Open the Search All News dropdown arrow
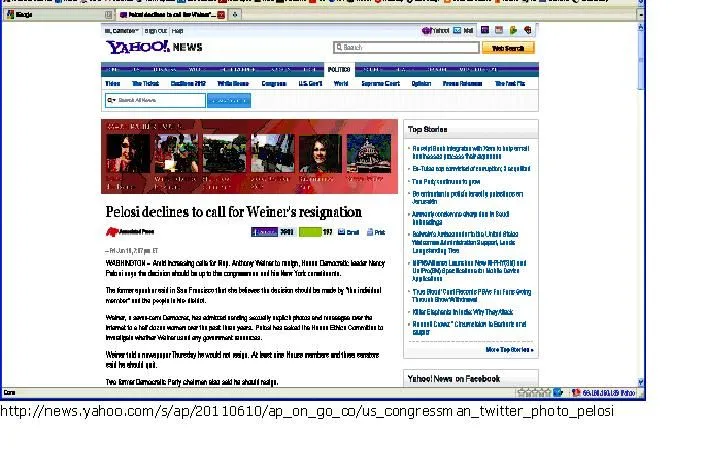This screenshot has height=450, width=720. [112, 100]
